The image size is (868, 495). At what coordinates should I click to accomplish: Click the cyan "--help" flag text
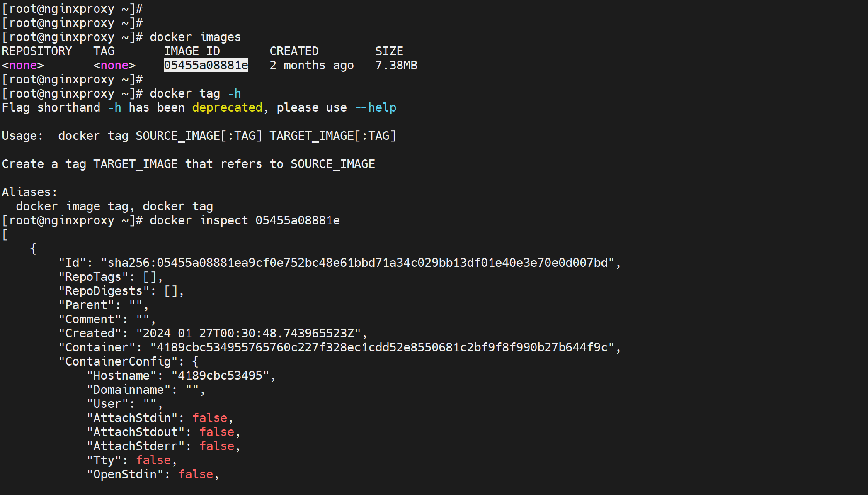(x=376, y=107)
